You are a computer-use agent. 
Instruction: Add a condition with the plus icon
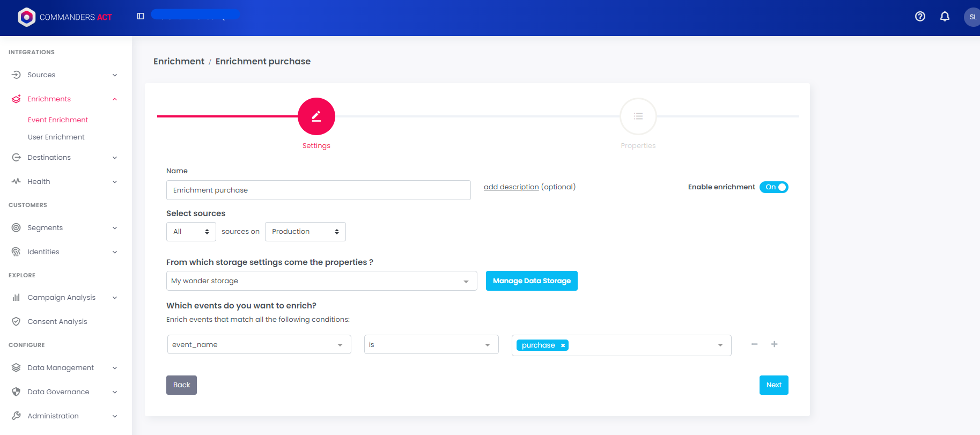click(x=774, y=344)
